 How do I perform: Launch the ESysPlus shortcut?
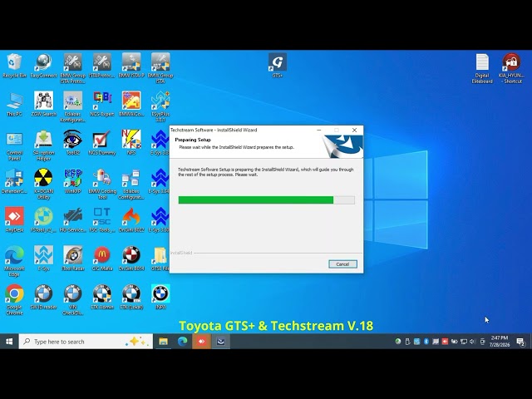[x=160, y=106]
